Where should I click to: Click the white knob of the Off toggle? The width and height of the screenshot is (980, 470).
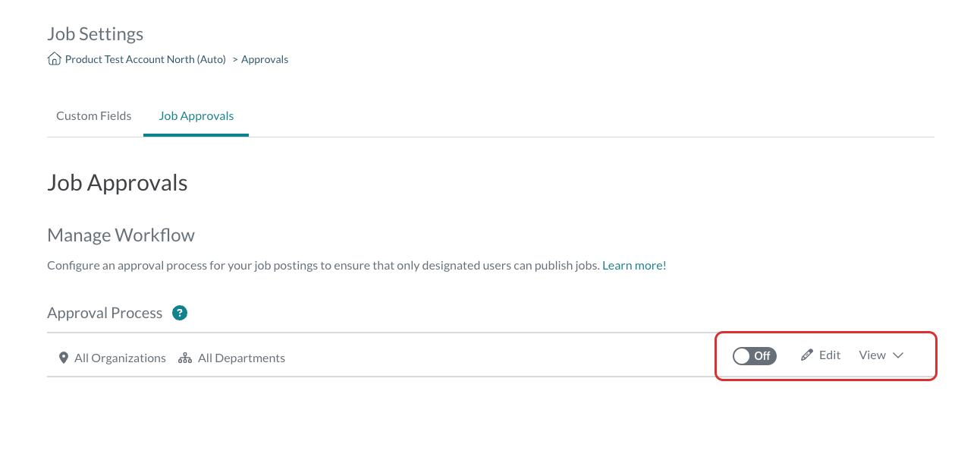click(742, 356)
